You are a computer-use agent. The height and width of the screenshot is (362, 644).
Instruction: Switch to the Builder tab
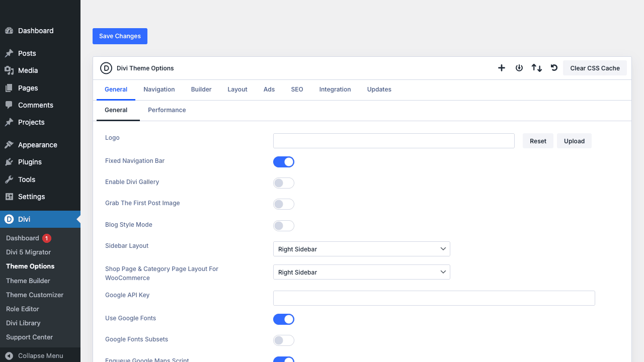201,89
